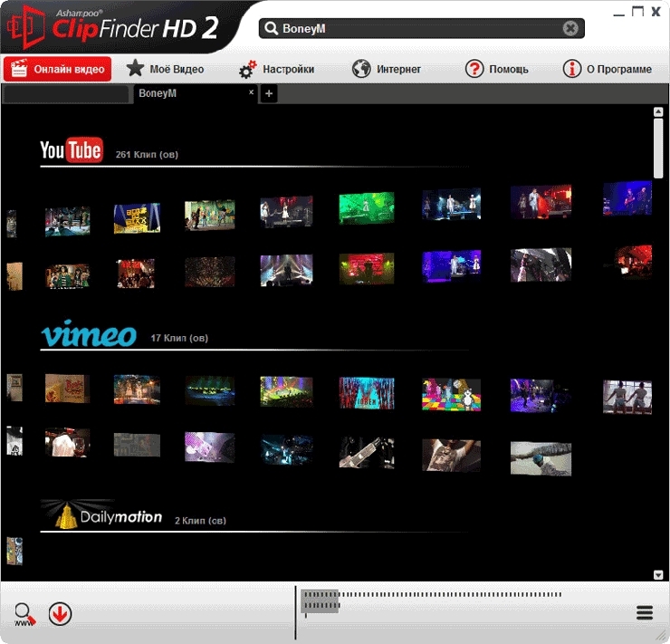Open the yellow-blue stage YouTube thumbnail
The width and height of the screenshot is (670, 644).
(137, 218)
